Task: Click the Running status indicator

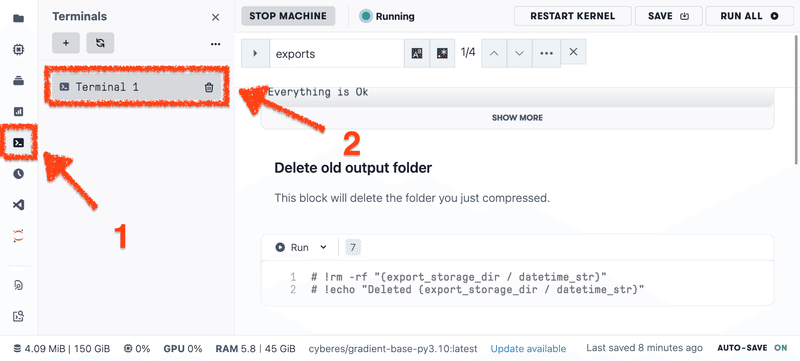Action: (x=387, y=16)
